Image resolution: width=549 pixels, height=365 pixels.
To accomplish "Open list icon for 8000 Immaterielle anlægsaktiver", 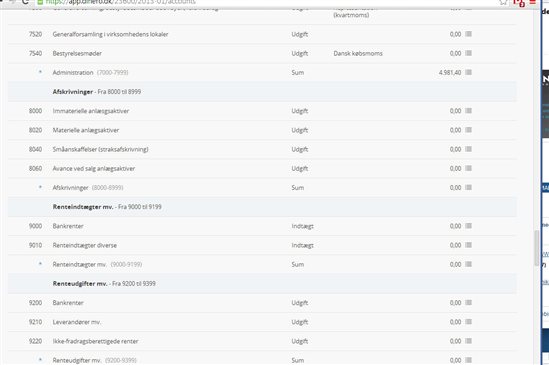I will pos(468,111).
